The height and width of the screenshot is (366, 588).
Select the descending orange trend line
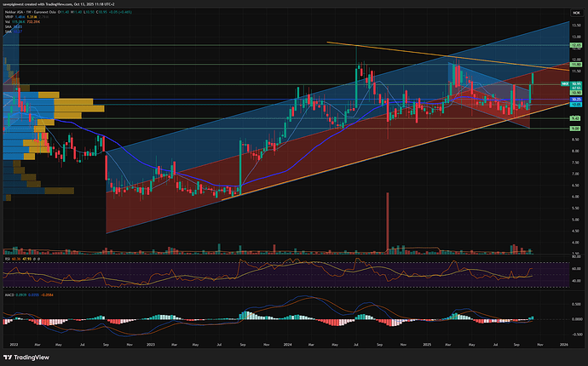coord(409,53)
